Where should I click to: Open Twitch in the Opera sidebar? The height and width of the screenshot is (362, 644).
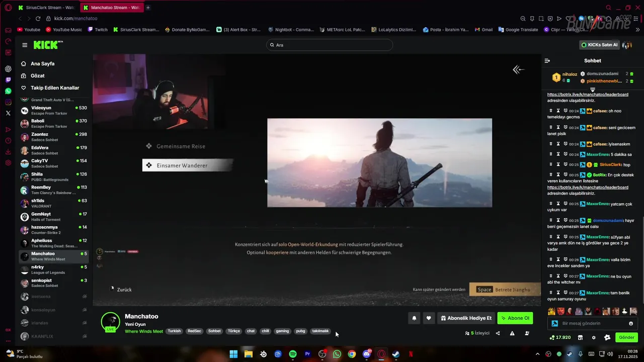click(8, 80)
